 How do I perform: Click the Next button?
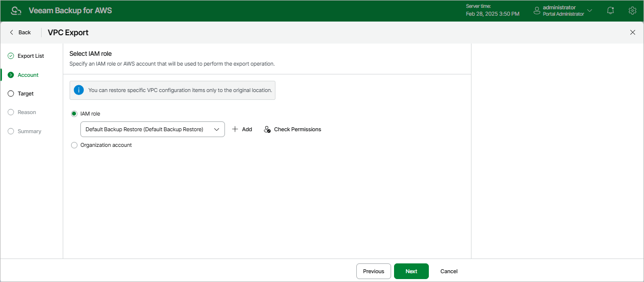(411, 271)
